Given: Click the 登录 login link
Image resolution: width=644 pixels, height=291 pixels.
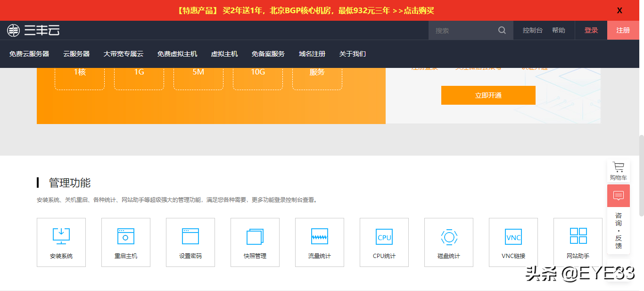Looking at the screenshot, I should [x=591, y=30].
